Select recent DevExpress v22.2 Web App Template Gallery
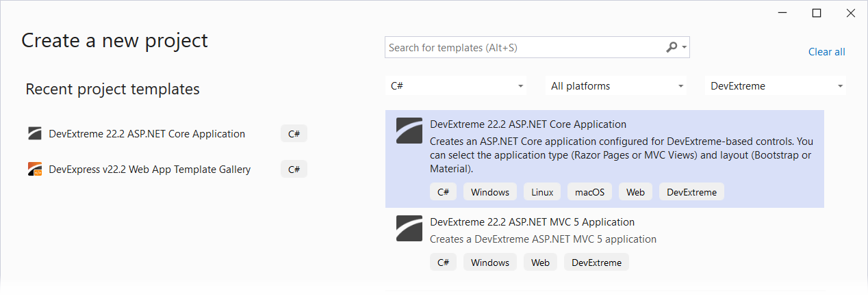 (150, 170)
